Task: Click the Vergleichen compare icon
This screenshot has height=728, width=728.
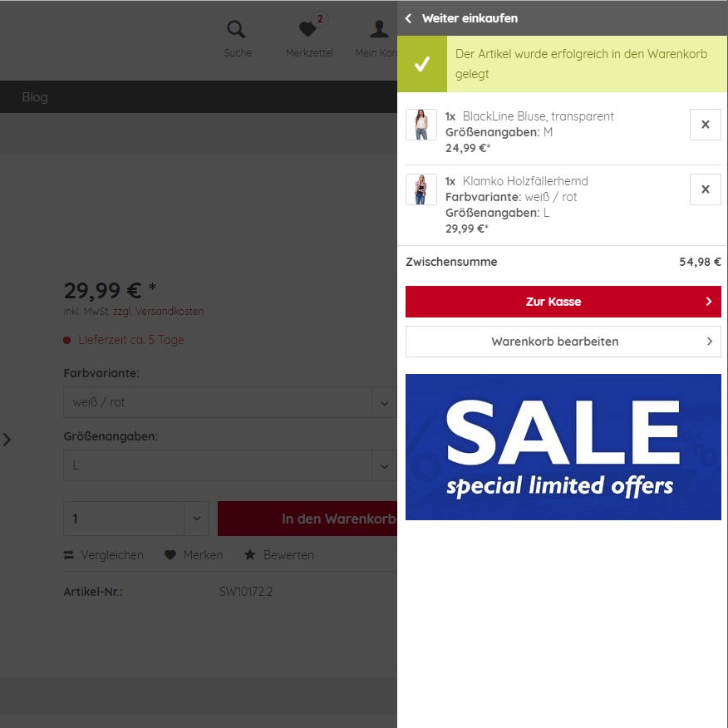Action: pyautogui.click(x=69, y=555)
